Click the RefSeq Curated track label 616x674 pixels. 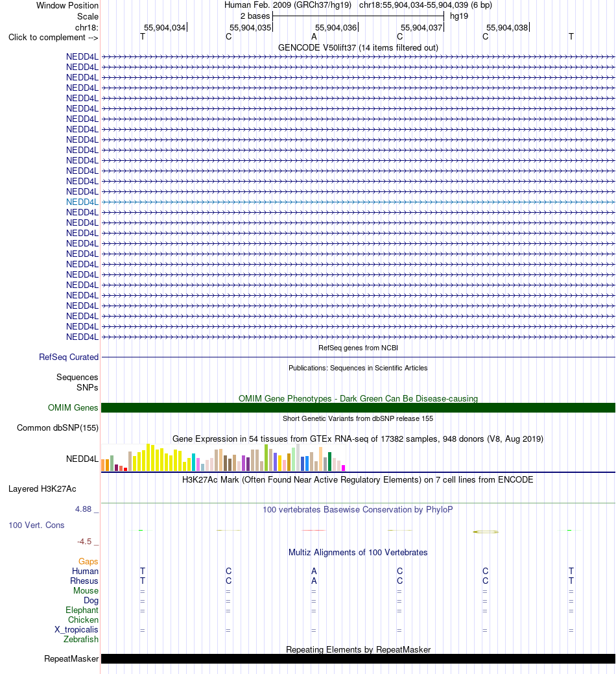click(69, 357)
